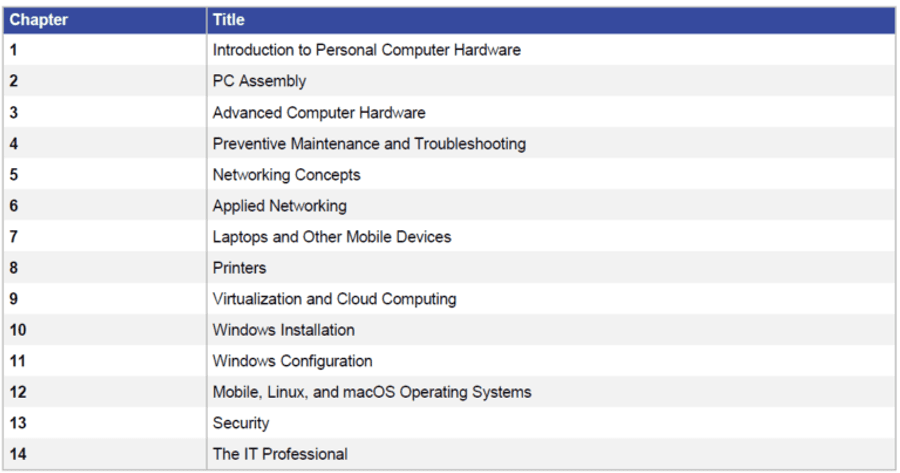The image size is (900, 473).
Task: Select the Printers title cell
Action: click(x=239, y=268)
